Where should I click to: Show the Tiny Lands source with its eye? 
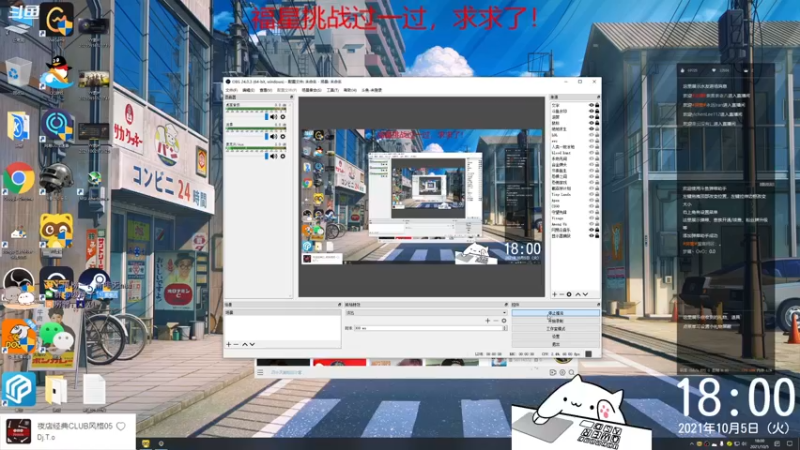(x=591, y=194)
